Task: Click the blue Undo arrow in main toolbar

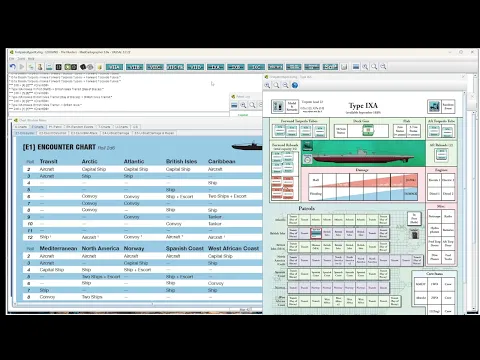Action: click(13, 67)
